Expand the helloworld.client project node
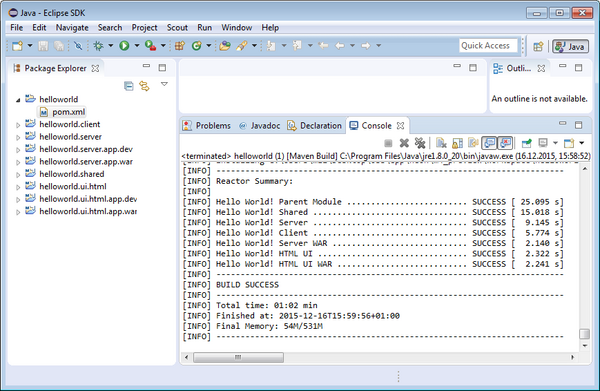This screenshot has width=600, height=391. [x=18, y=125]
